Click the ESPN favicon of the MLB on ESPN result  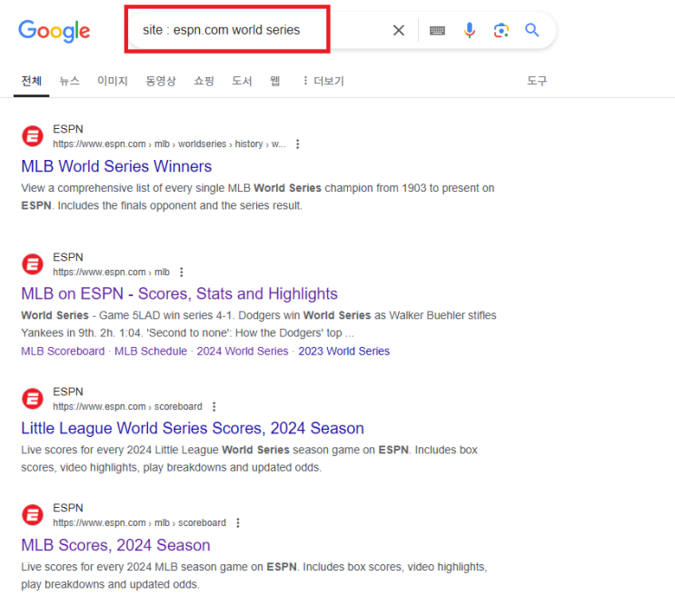(33, 264)
